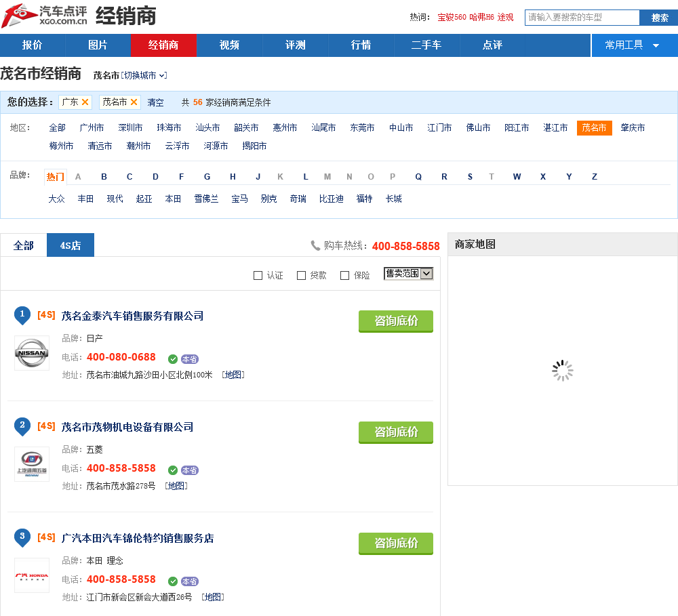Open the 茂名金泰汽车销售服务有限公司 dealer page
This screenshot has width=678, height=616.
pyautogui.click(x=132, y=316)
